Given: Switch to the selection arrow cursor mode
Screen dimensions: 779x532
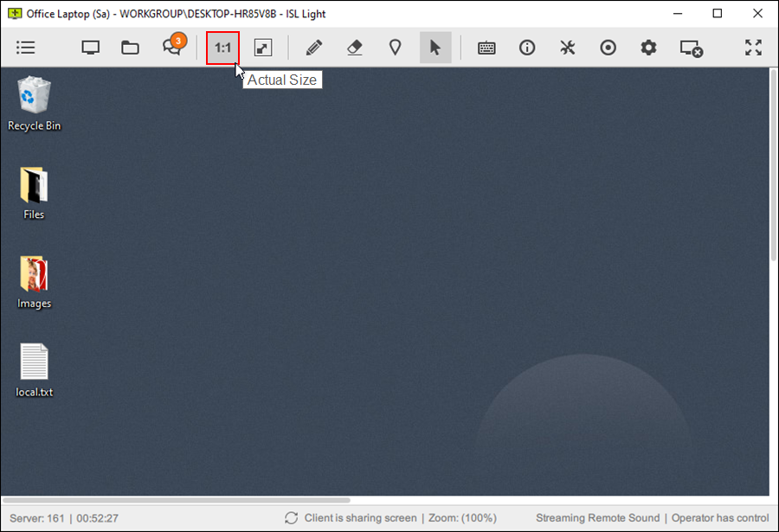Looking at the screenshot, I should [435, 48].
